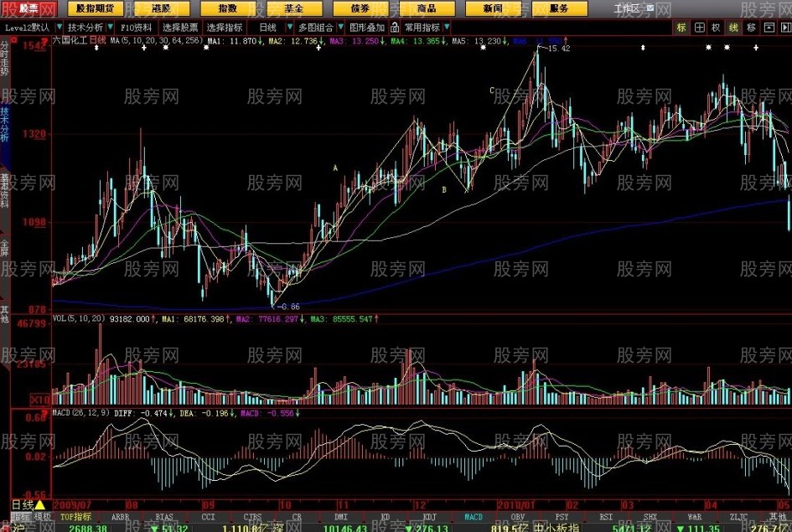Image resolution: width=792 pixels, height=532 pixels.
Task: Click the 常用指标 toolbar label
Action: click(422, 28)
